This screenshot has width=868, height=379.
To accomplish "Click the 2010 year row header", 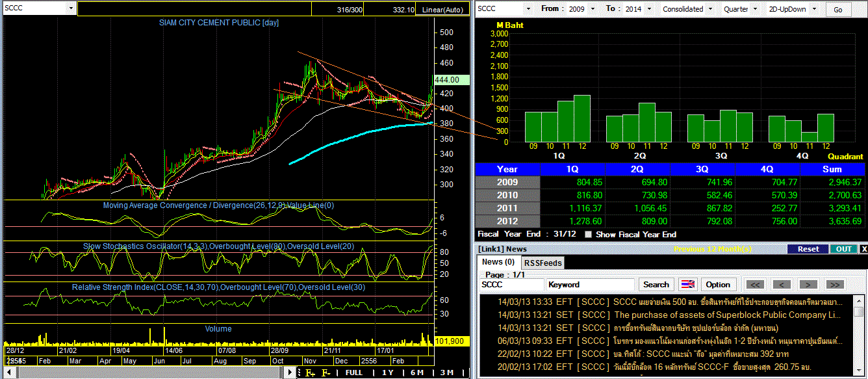I will tap(507, 195).
